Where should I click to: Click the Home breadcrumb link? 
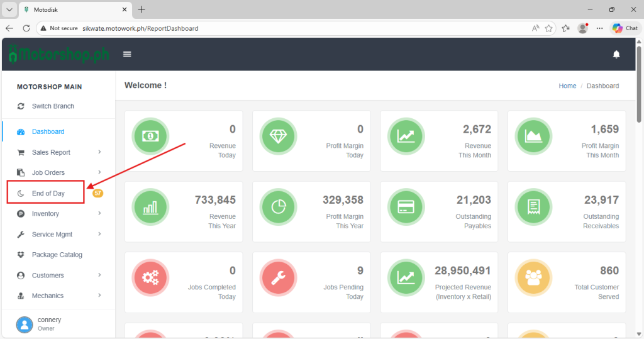coord(567,86)
